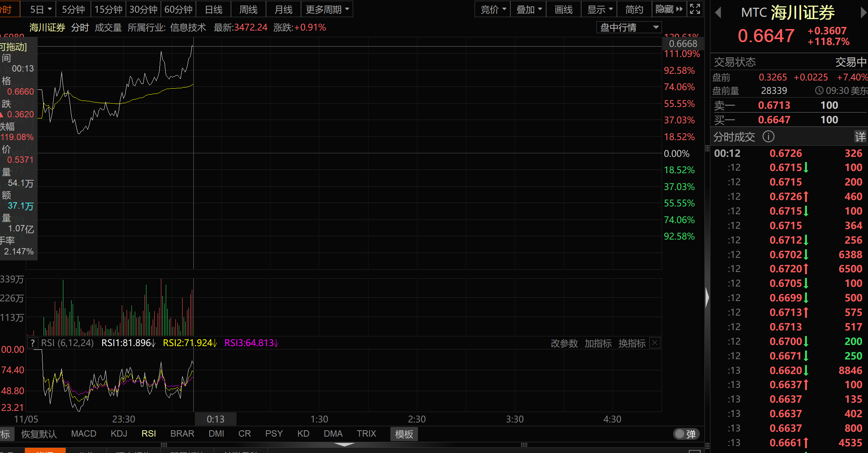Viewport: 868px width, 453px height.
Task: Select the MACD indicator tab
Action: [x=83, y=434]
